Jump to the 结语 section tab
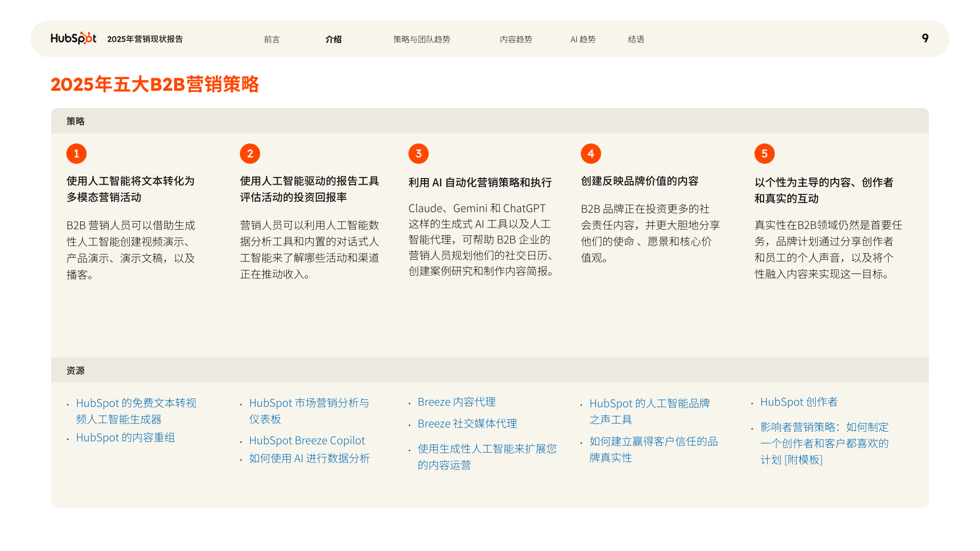This screenshot has height=551, width=980. (636, 39)
